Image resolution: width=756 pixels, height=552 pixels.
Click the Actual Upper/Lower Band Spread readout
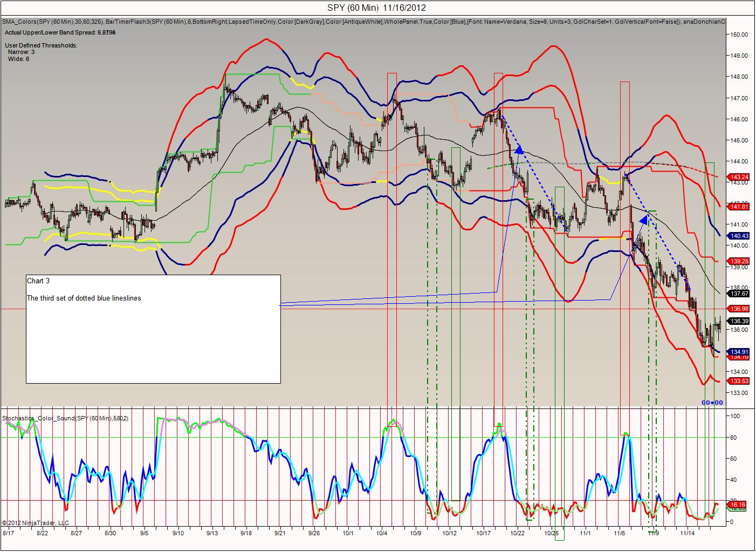pyautogui.click(x=60, y=32)
